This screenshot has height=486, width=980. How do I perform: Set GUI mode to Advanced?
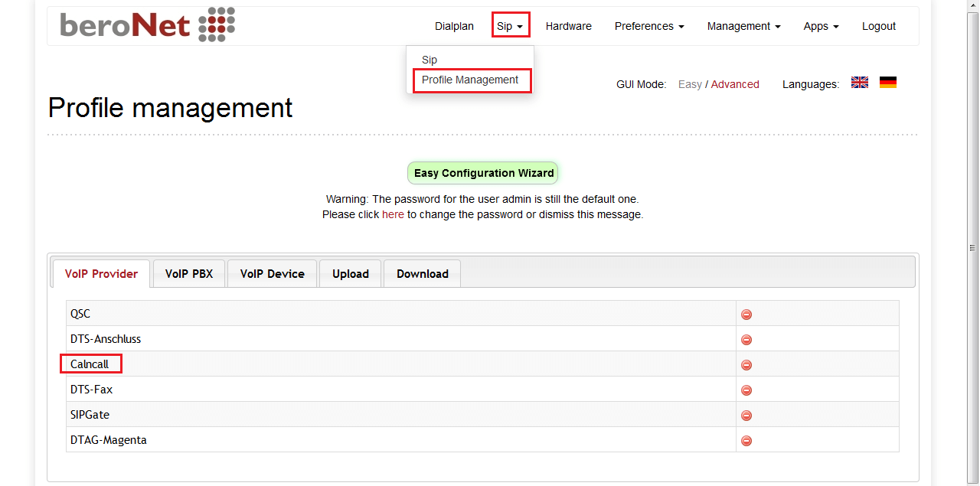735,84
